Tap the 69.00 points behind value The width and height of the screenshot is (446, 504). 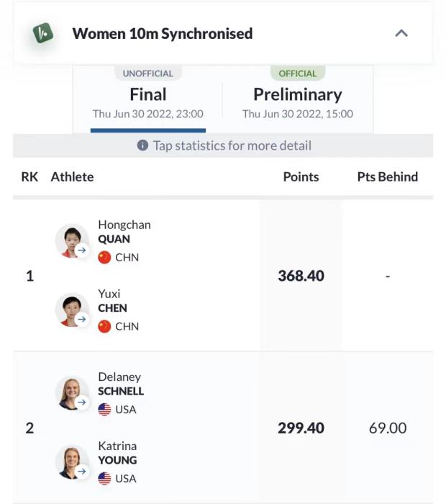[x=388, y=428]
